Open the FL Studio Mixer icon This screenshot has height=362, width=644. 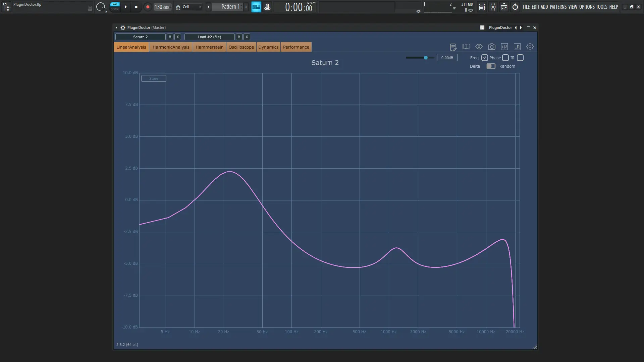pyautogui.click(x=493, y=7)
